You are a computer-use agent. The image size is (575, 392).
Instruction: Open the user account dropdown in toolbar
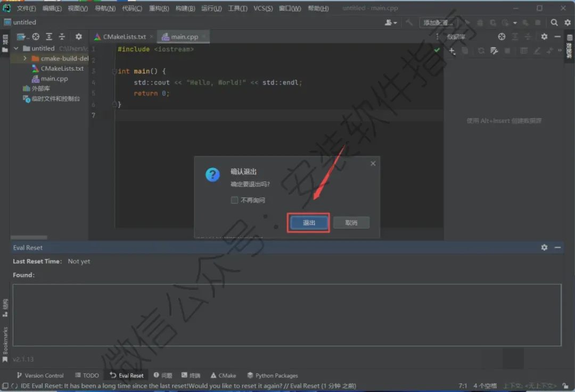coord(391,23)
